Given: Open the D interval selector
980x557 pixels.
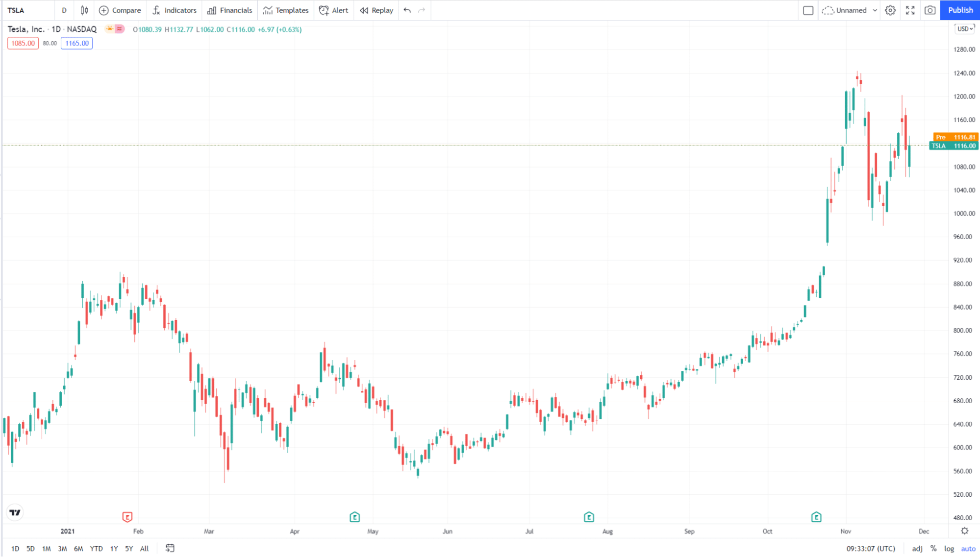Looking at the screenshot, I should coord(64,10).
